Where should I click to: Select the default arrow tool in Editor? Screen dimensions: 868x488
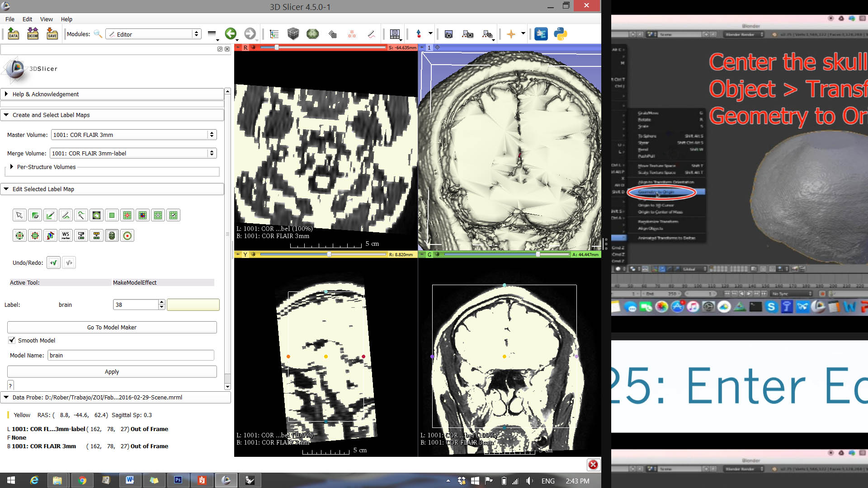click(19, 216)
